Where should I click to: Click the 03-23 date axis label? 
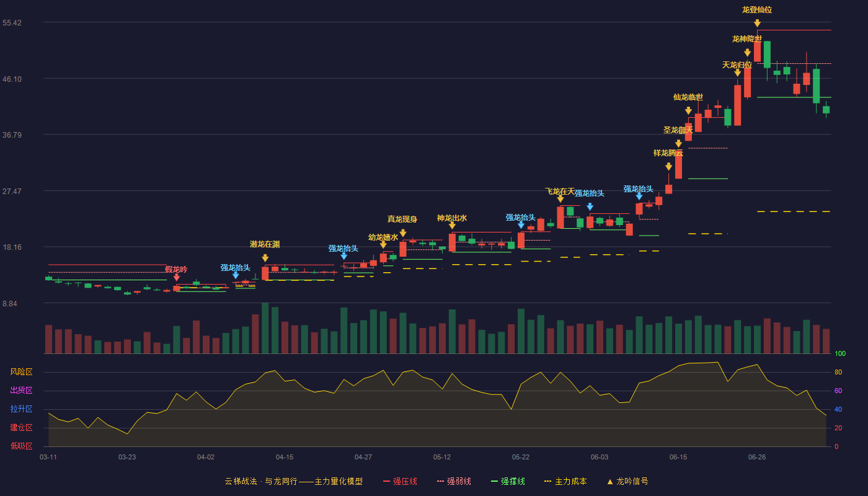click(127, 457)
